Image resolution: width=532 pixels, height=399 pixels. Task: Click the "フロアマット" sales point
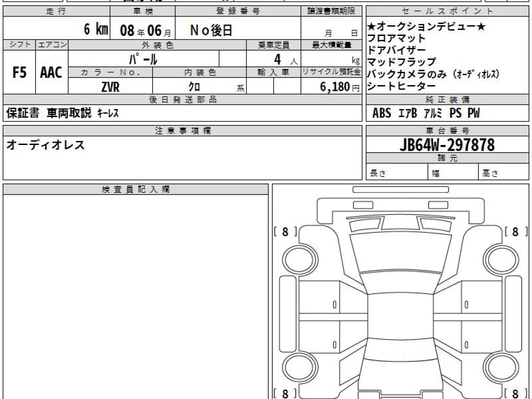[396, 39]
